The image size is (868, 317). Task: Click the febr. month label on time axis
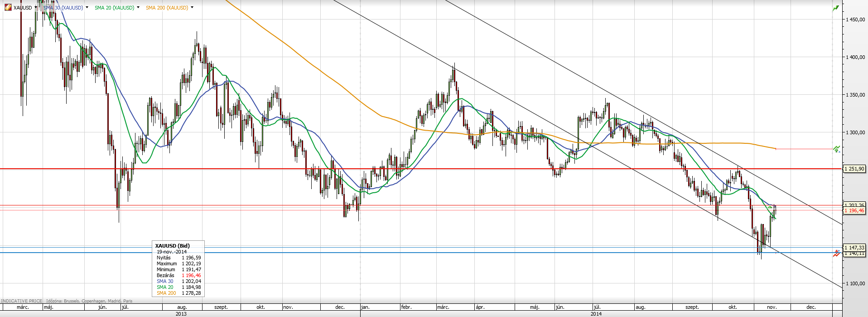[x=406, y=307]
